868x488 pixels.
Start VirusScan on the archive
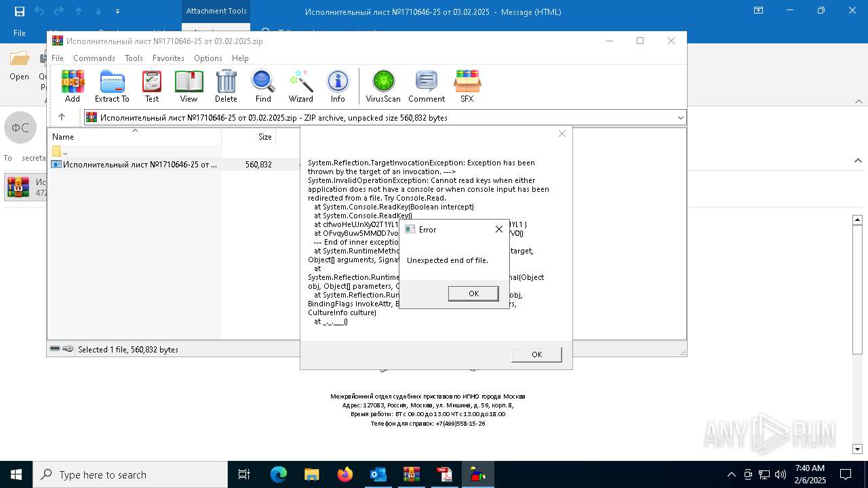pos(383,86)
